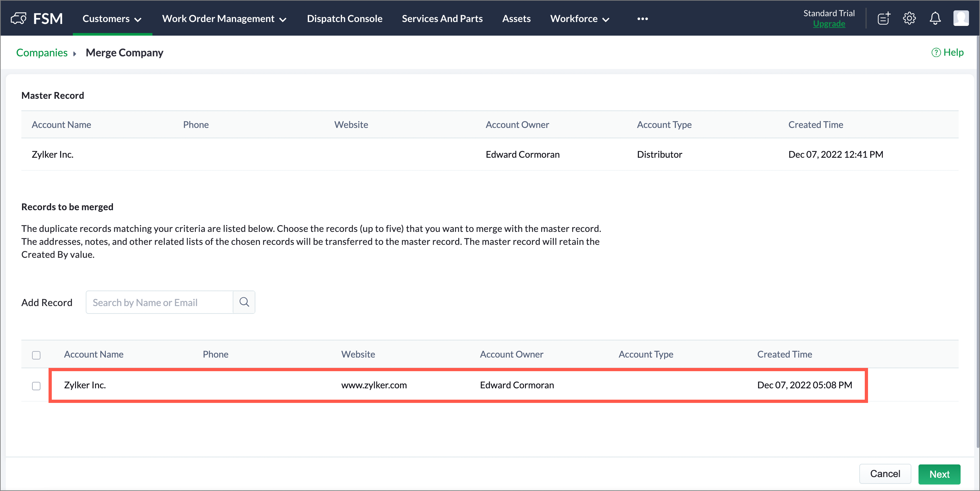Click the Help question mark icon
This screenshot has width=980, height=491.
[936, 52]
